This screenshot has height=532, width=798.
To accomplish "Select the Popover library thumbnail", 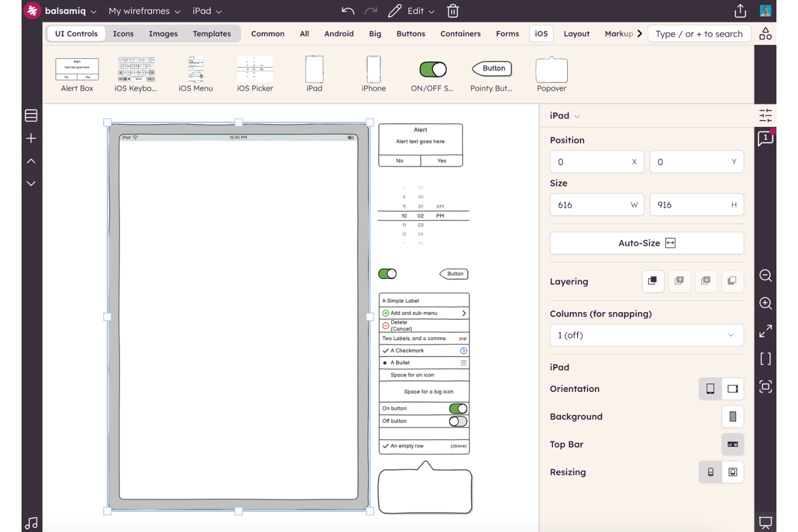I will 552,74.
